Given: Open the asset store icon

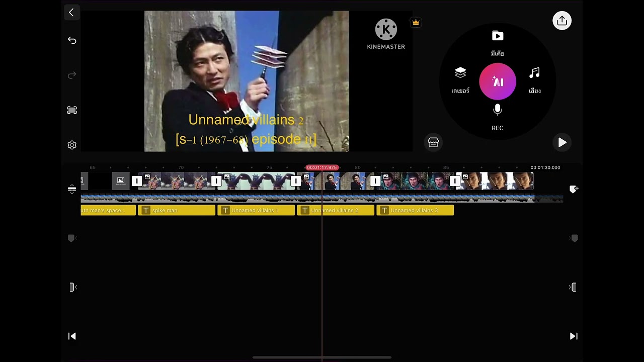Looking at the screenshot, I should [433, 142].
